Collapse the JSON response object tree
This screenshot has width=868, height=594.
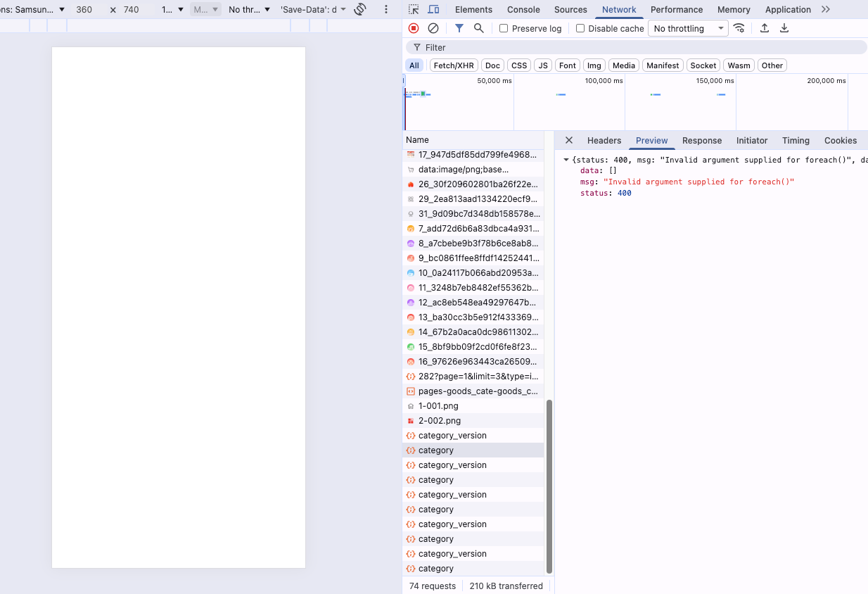point(566,160)
